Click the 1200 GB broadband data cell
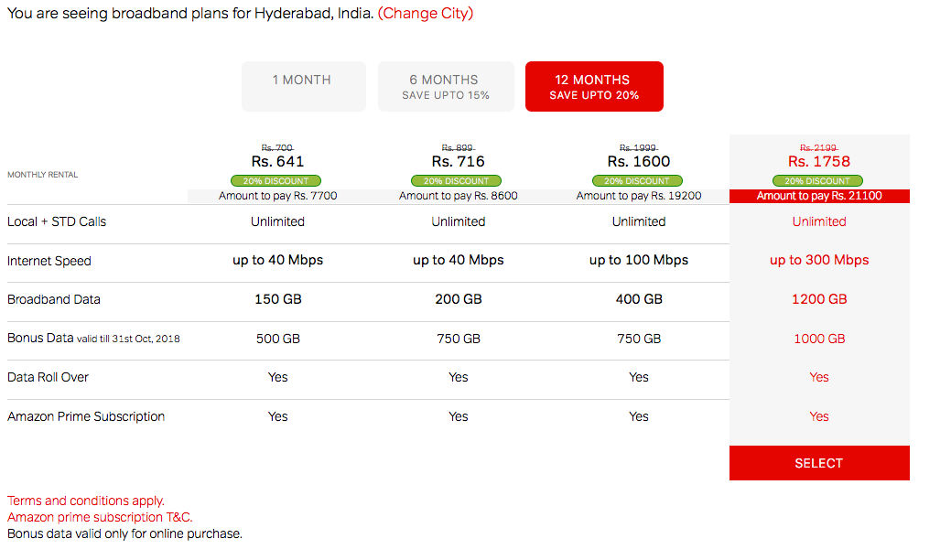 click(x=819, y=299)
